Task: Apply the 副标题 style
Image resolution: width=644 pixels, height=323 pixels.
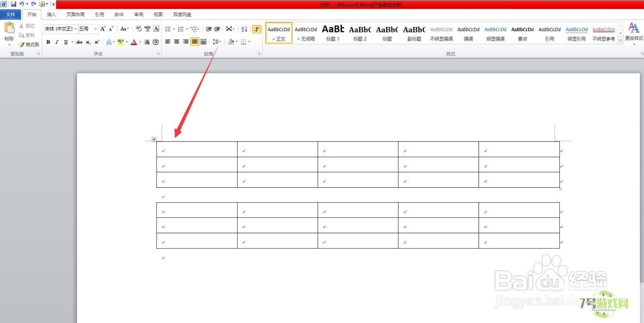Action: [x=414, y=33]
